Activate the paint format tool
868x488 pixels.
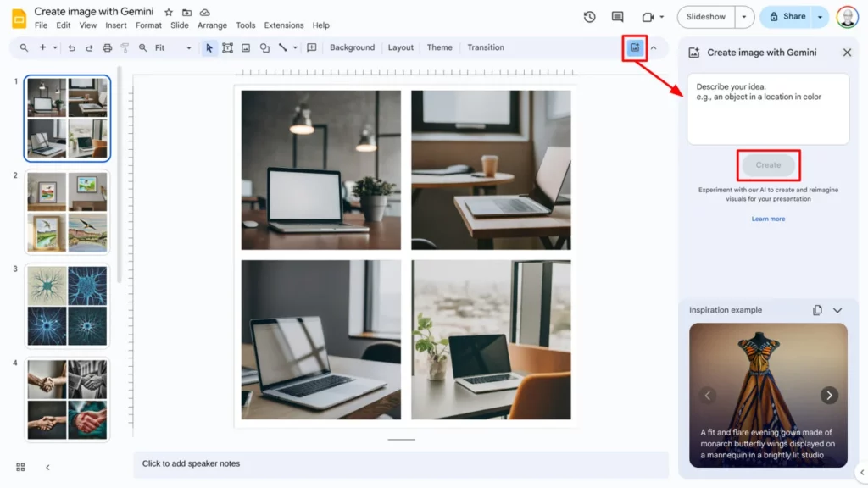click(125, 47)
